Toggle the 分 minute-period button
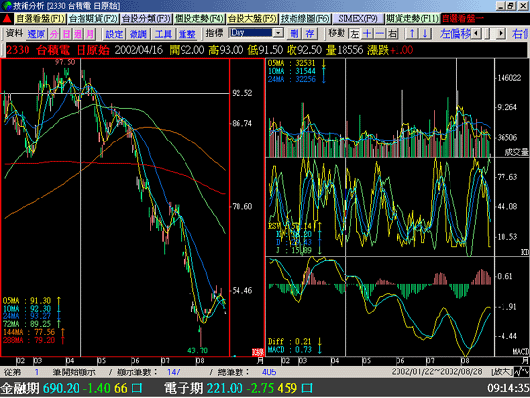 (54, 33)
